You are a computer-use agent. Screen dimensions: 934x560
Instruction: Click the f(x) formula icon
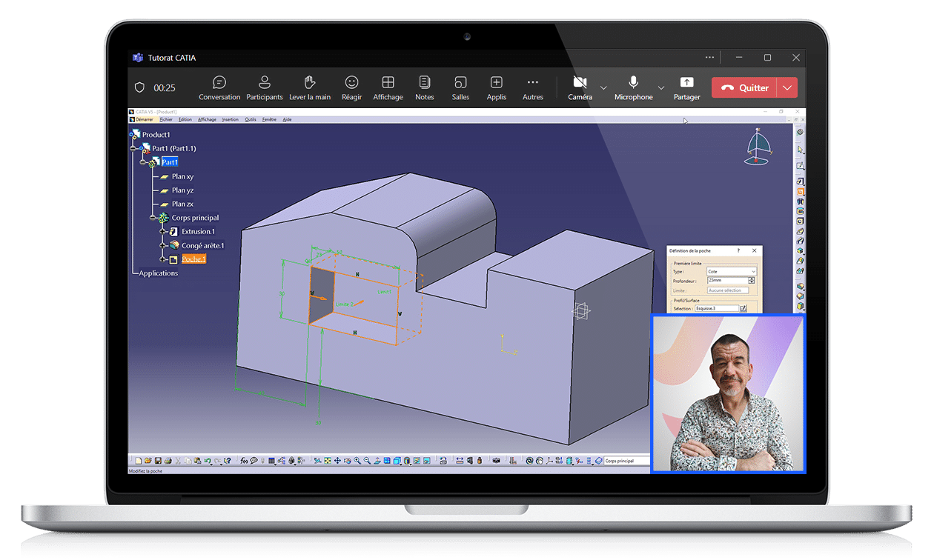pyautogui.click(x=244, y=461)
